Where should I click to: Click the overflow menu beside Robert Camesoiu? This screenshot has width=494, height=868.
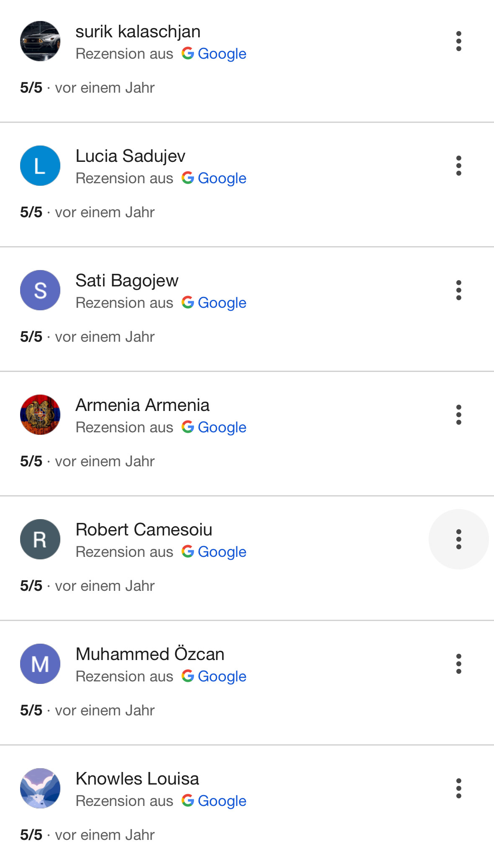tap(459, 539)
